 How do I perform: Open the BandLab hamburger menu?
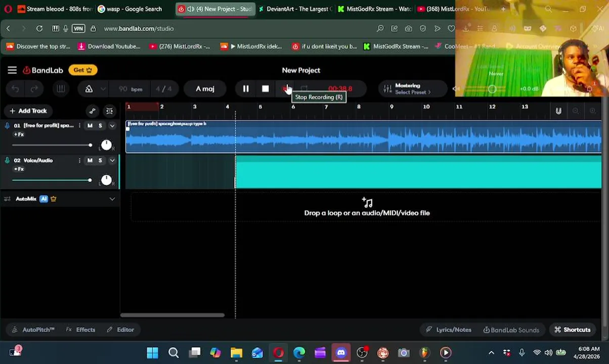click(12, 70)
